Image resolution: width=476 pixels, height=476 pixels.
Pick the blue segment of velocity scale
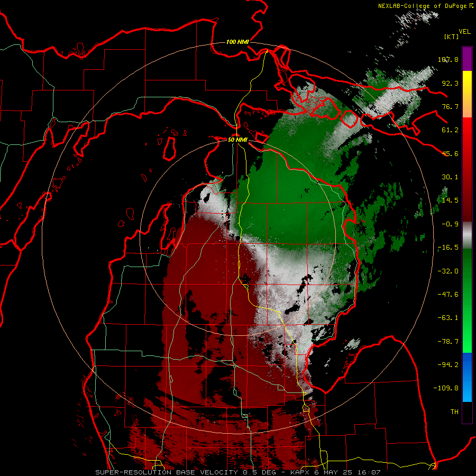coord(467,377)
